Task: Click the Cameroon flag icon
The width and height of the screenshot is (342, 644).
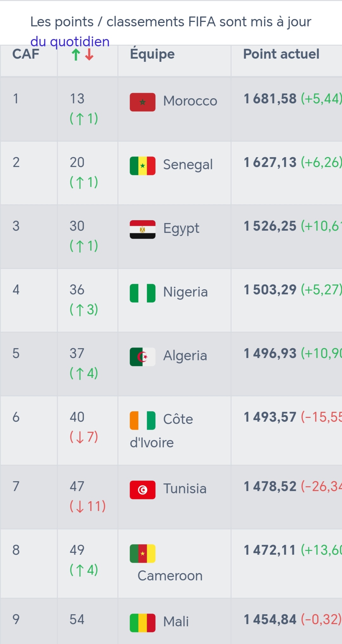Action: pyautogui.click(x=142, y=553)
